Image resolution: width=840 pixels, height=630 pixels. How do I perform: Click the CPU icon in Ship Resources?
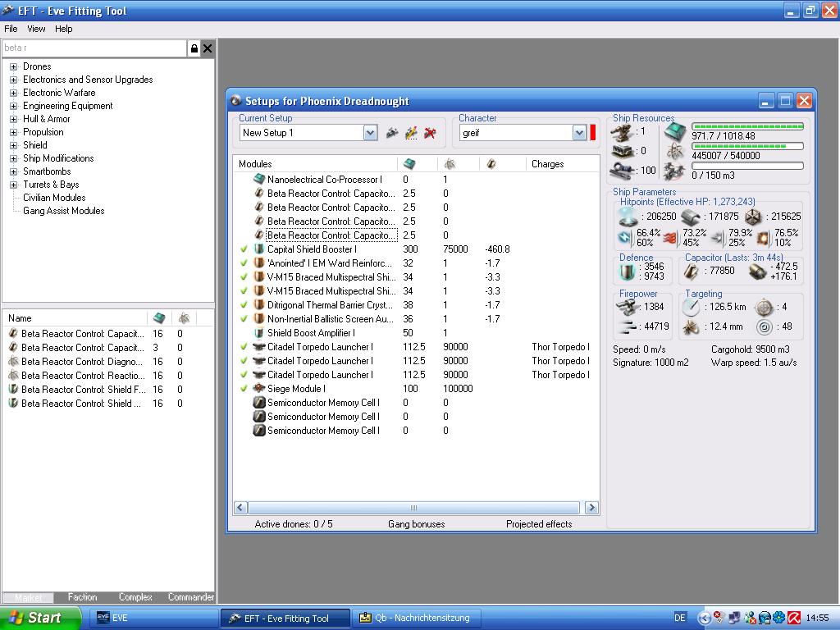pyautogui.click(x=675, y=131)
